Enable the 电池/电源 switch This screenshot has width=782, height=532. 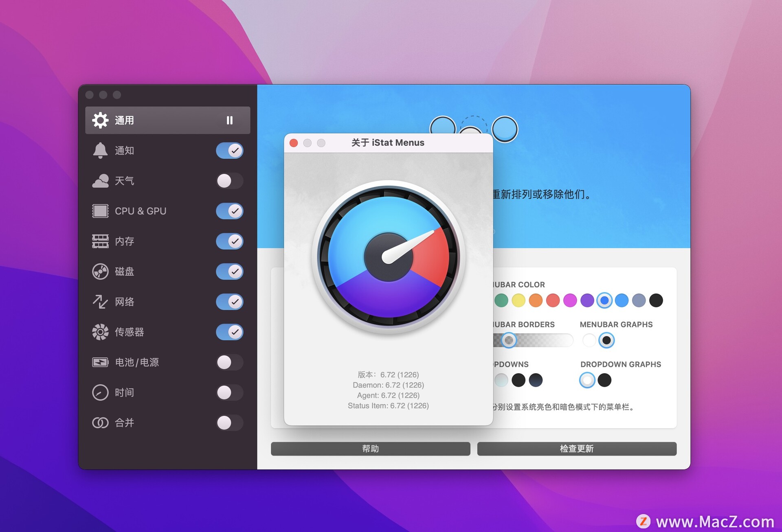pos(230,362)
